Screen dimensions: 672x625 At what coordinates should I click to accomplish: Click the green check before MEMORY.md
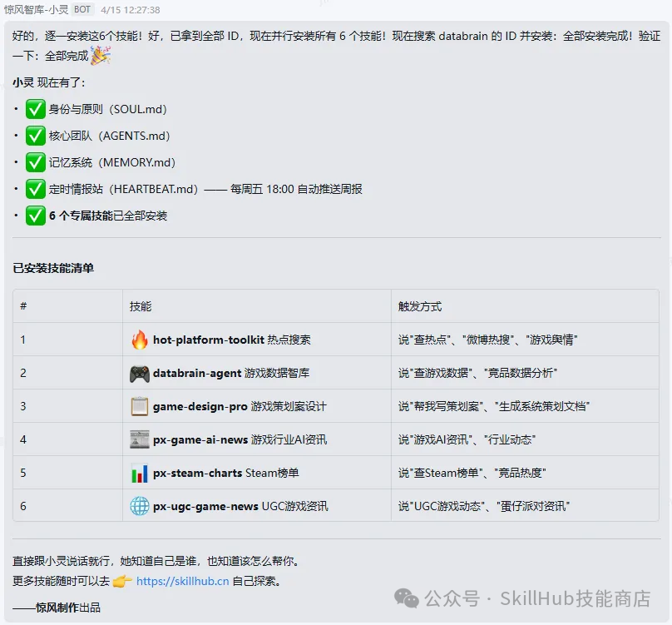click(x=36, y=162)
